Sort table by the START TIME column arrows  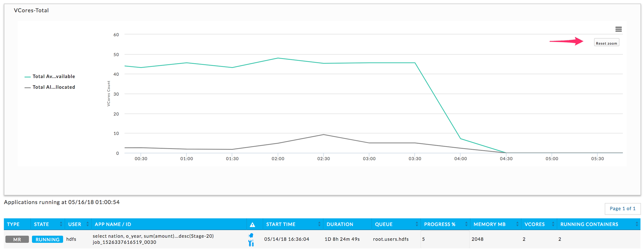pos(319,224)
